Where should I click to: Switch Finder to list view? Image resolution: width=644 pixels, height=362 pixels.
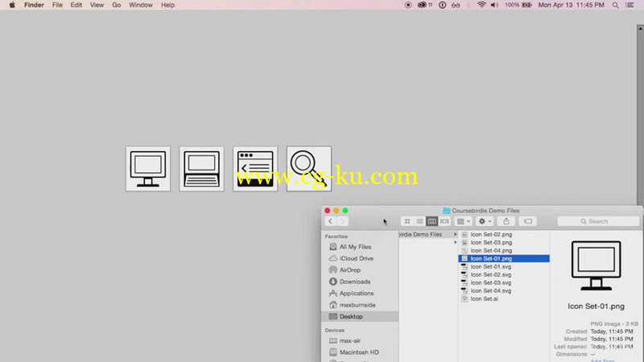coord(419,221)
